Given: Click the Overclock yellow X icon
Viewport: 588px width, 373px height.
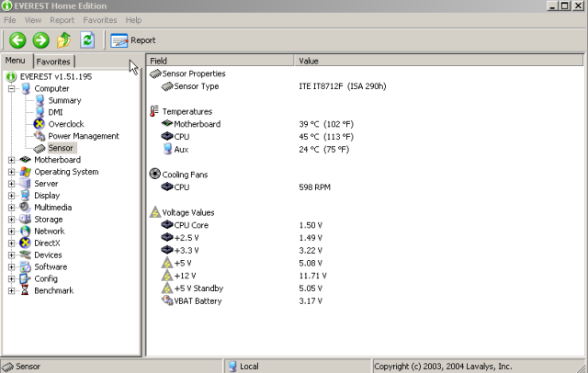Looking at the screenshot, I should point(39,124).
